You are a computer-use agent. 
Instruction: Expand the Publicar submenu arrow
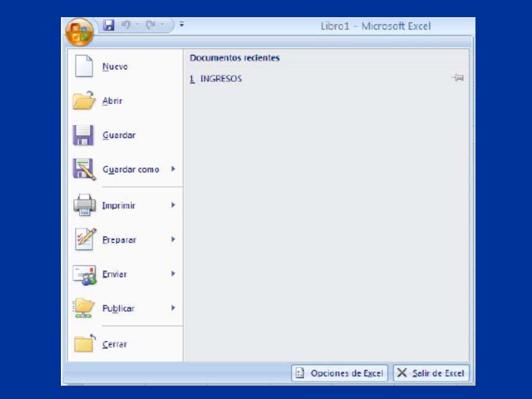coord(173,308)
